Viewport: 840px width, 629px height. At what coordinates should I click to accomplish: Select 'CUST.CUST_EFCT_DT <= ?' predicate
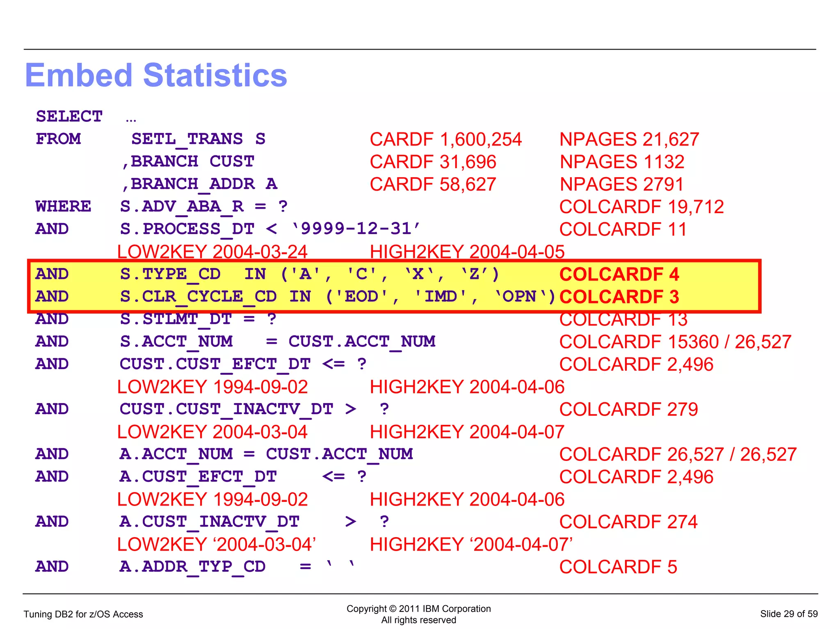point(243,364)
